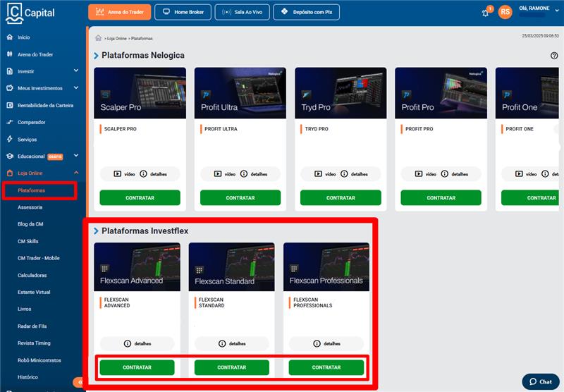Click the Educacional graduation cap icon

point(10,156)
